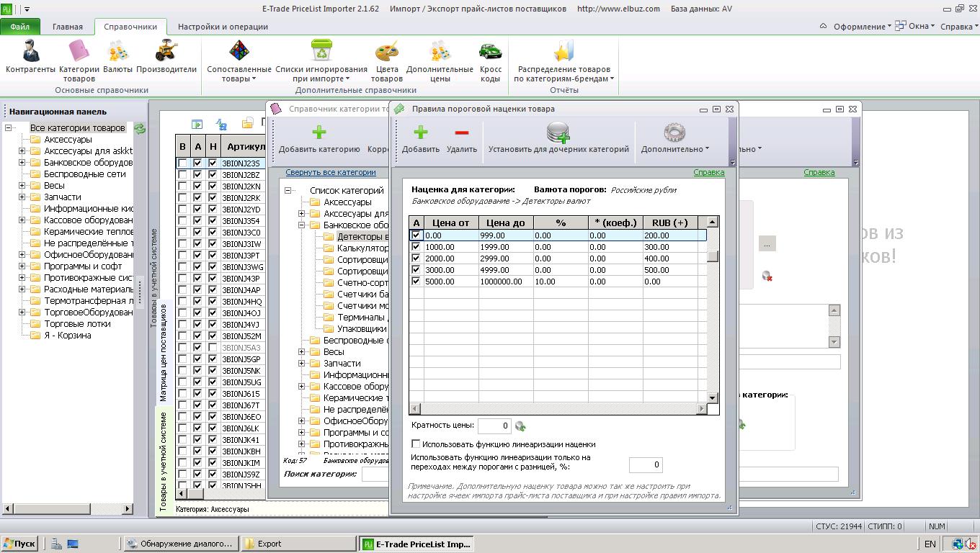
Task: Enable Использовать функцию линеаризации наценки
Action: pyautogui.click(x=416, y=444)
